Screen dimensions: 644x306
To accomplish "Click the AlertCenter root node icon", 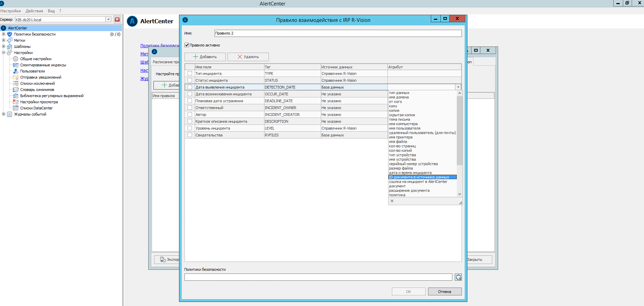I will click(x=3, y=28).
